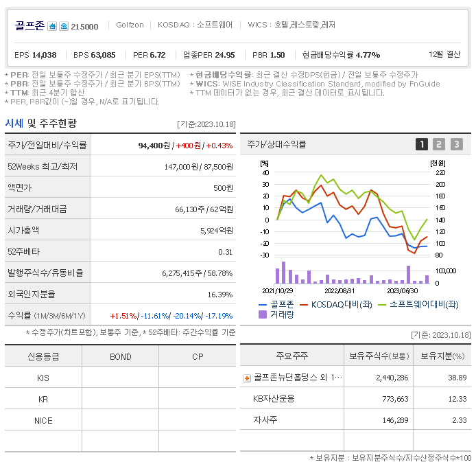Click the PER value 6.72
Image resolution: width=476 pixels, height=471 pixels.
[x=158, y=55]
